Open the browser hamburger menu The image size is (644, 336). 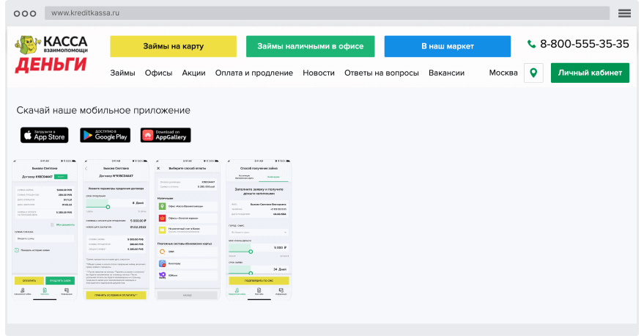coord(624,13)
